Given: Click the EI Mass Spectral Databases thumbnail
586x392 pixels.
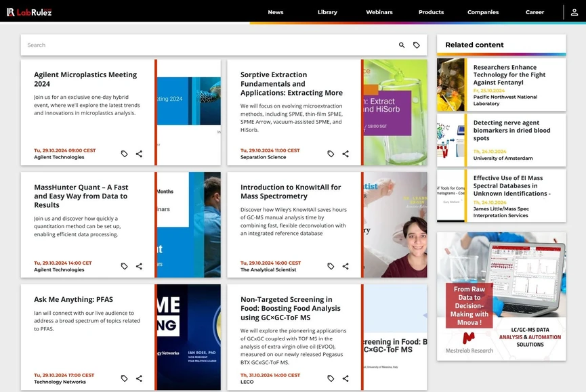Looking at the screenshot, I should click(451, 196).
